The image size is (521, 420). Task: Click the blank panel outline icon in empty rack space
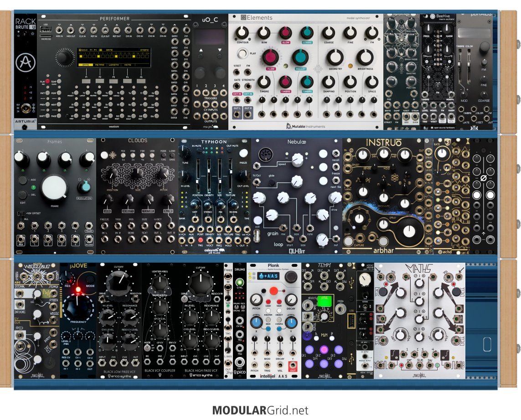click(487, 344)
